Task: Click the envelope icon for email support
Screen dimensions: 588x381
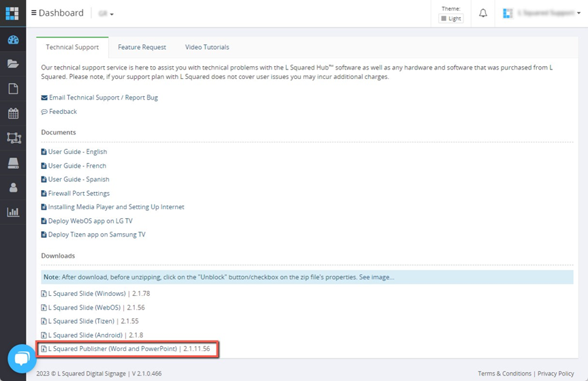Action: [x=44, y=98]
